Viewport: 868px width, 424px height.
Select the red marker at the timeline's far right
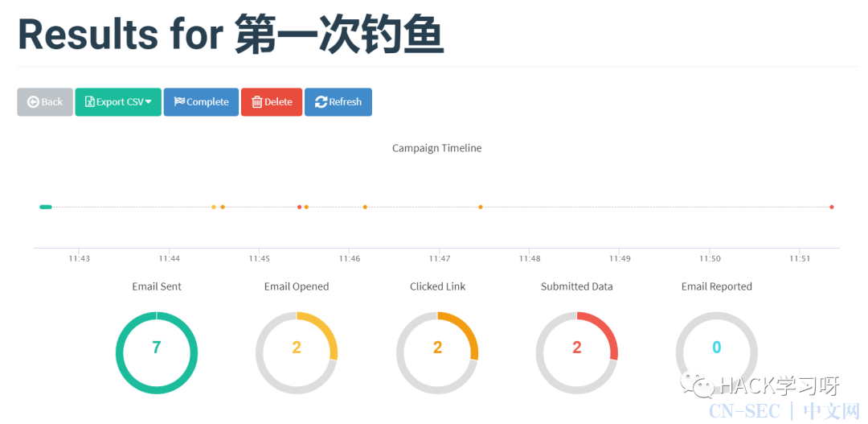(x=832, y=207)
